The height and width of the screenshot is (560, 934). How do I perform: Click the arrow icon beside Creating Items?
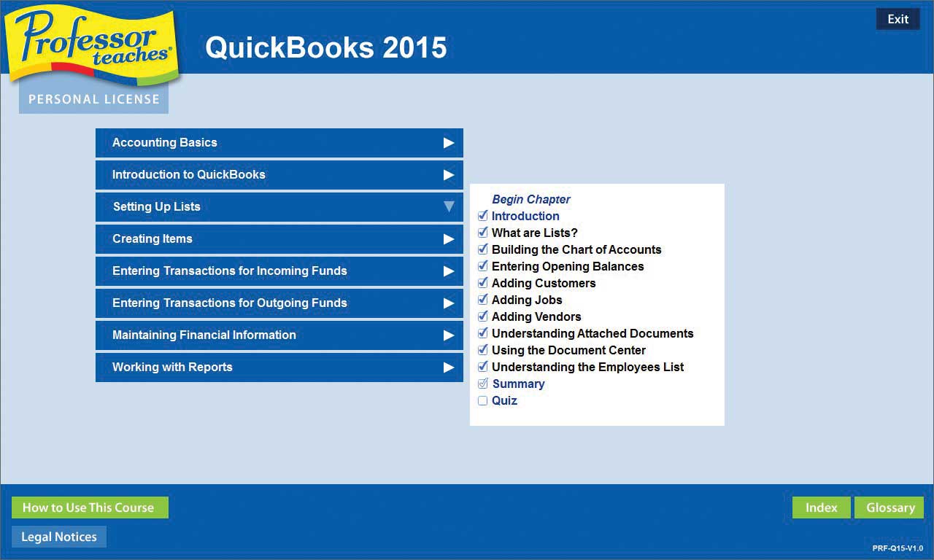[x=449, y=239]
